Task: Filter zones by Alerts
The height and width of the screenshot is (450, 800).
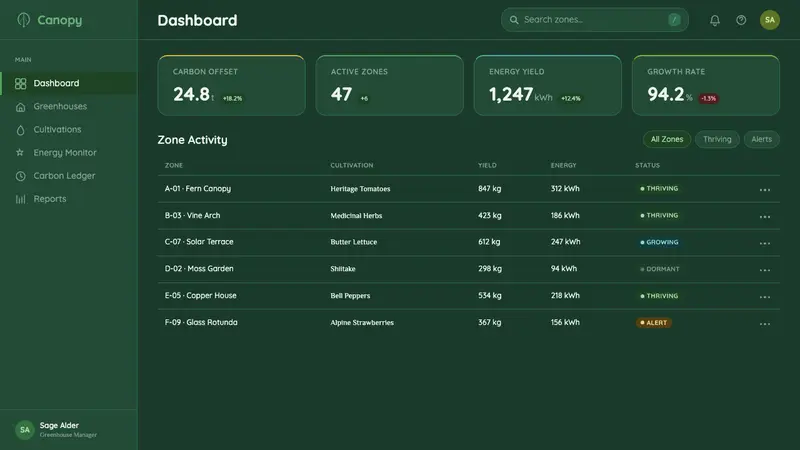Action: [x=761, y=139]
